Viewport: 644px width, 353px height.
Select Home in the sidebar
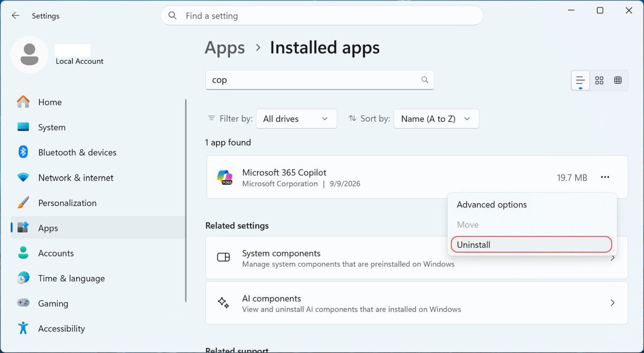[x=98, y=102]
